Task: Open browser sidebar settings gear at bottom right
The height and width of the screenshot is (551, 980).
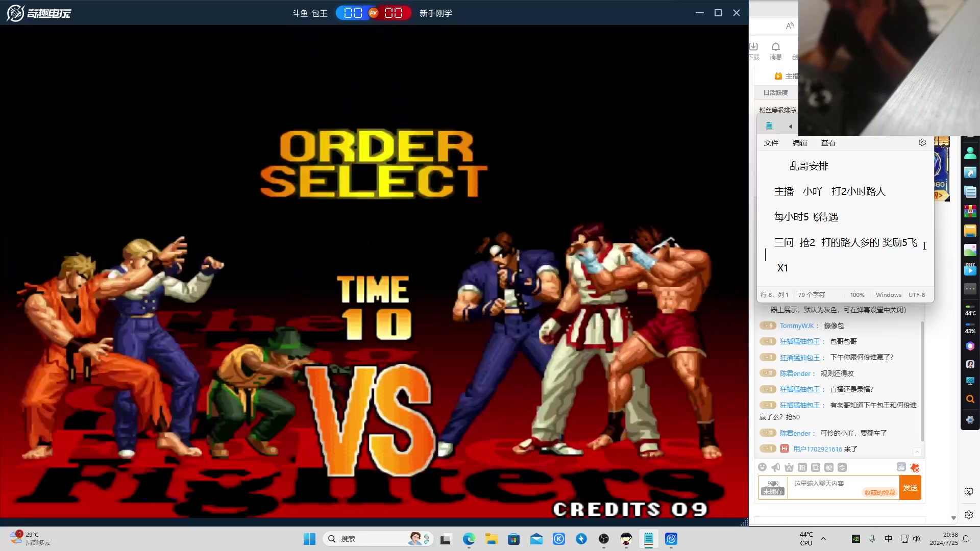Action: tap(968, 515)
